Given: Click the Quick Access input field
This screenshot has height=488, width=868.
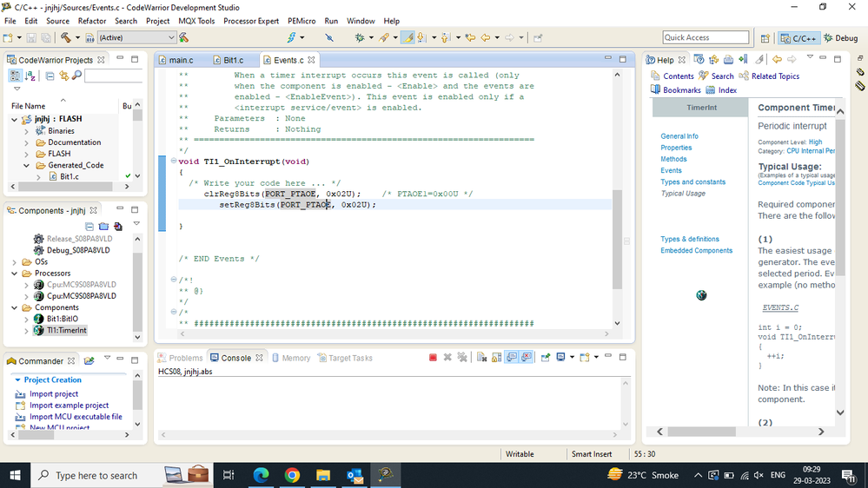Looking at the screenshot, I should 706,37.
